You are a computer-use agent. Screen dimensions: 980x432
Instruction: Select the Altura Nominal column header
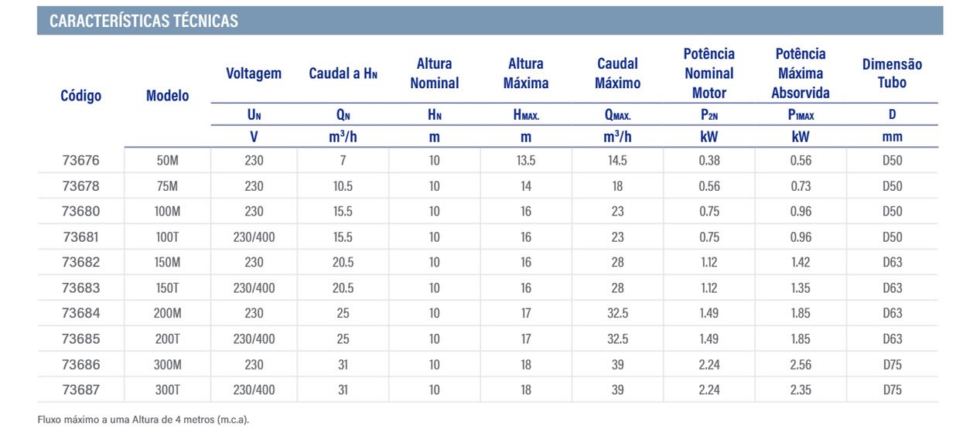tap(435, 73)
